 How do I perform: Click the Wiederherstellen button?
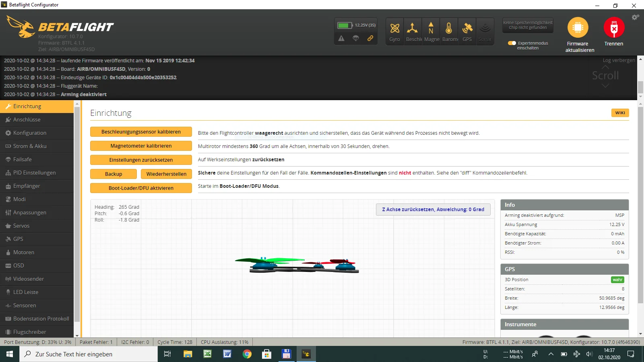click(166, 174)
